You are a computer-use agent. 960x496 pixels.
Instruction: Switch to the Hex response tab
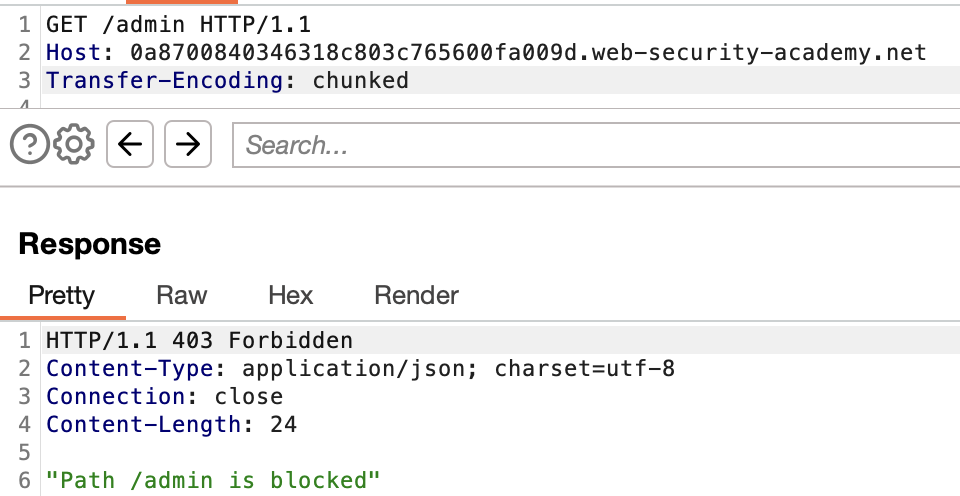point(291,296)
